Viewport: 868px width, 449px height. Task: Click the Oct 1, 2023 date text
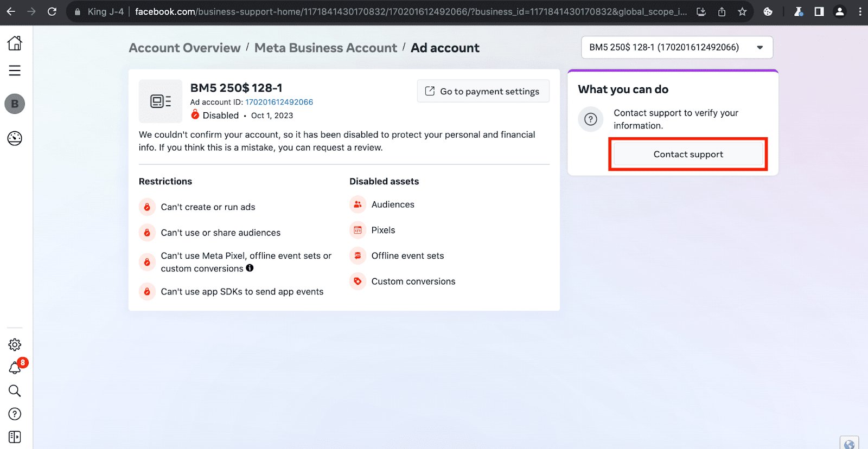coord(272,116)
